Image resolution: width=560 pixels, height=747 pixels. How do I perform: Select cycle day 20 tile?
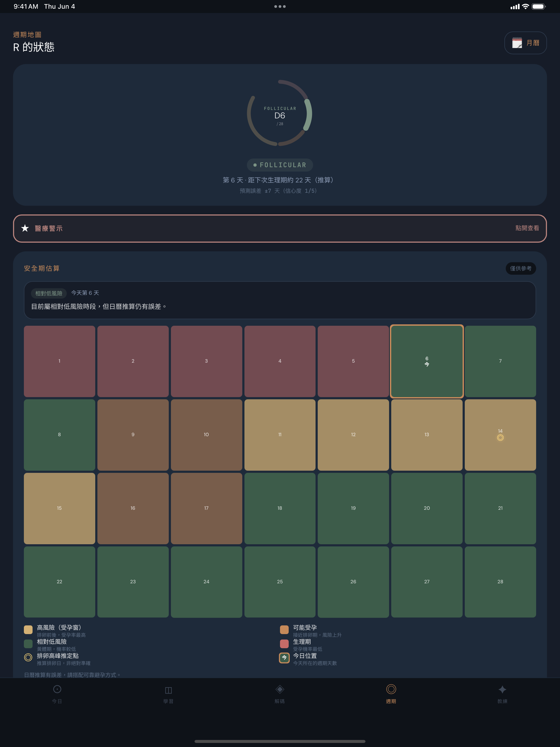[x=427, y=508]
